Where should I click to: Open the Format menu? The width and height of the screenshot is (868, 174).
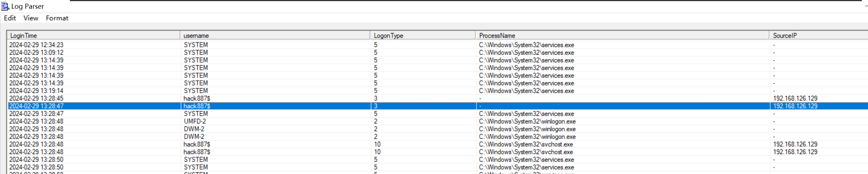point(57,18)
